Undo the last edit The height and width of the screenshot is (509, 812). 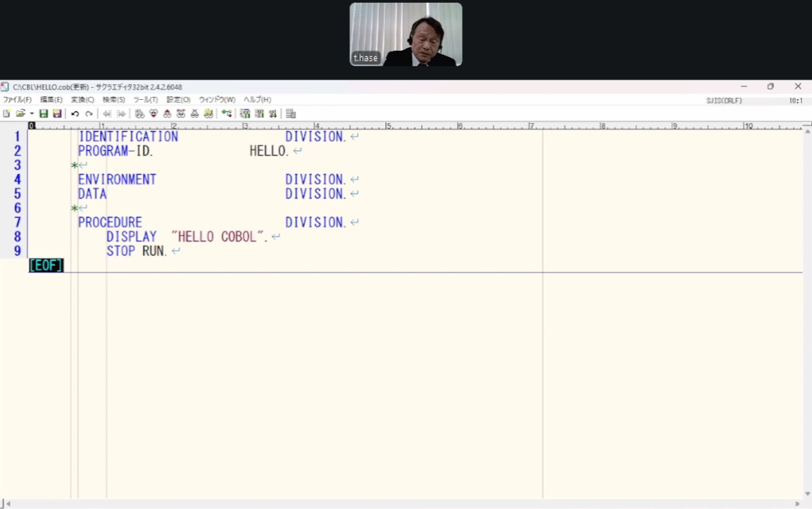[x=75, y=113]
